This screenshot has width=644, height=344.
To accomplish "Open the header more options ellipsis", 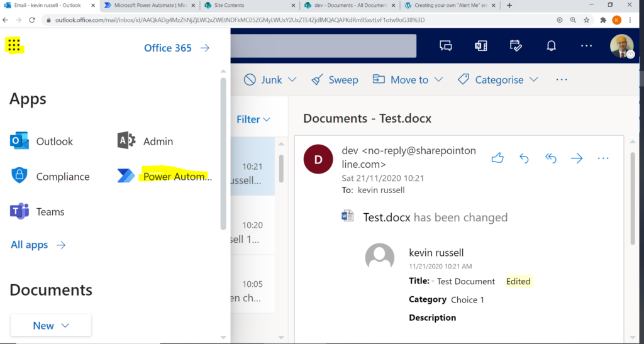I will click(x=587, y=45).
